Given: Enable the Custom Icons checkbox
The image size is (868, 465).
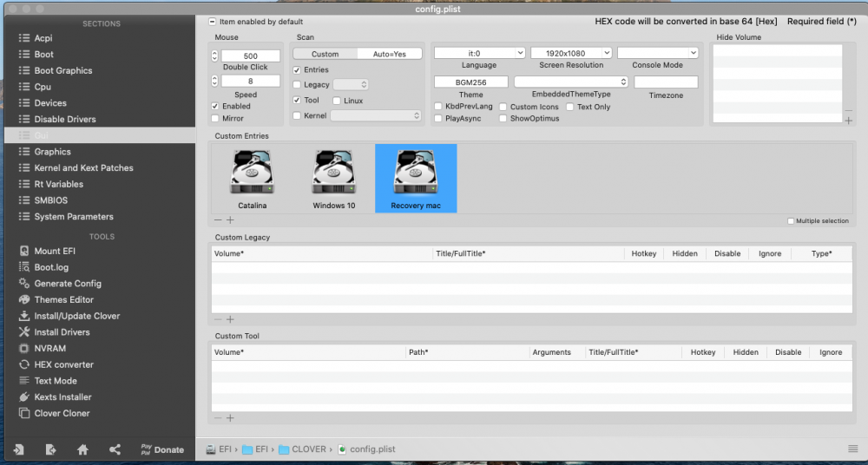Looking at the screenshot, I should 503,107.
